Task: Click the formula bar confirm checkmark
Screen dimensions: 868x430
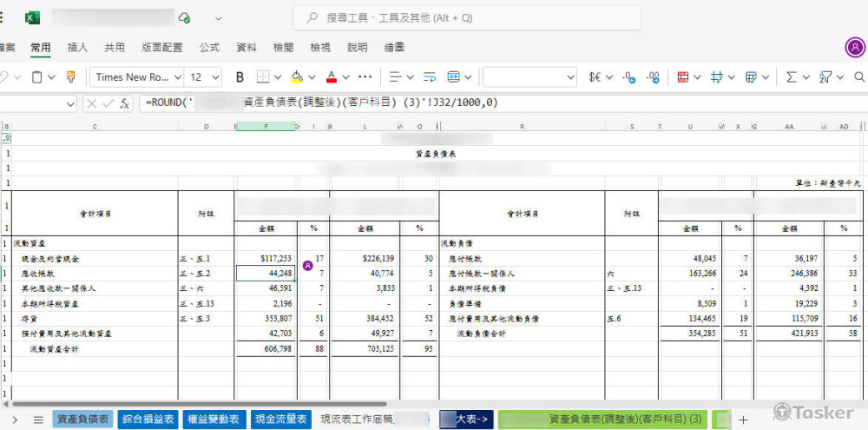Action: 108,103
